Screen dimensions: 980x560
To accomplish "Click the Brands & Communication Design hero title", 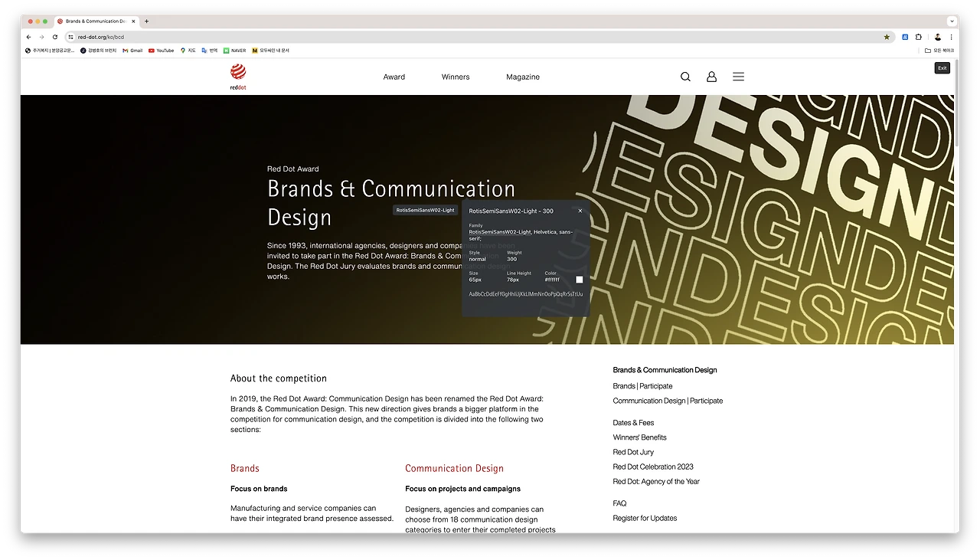I will (391, 203).
